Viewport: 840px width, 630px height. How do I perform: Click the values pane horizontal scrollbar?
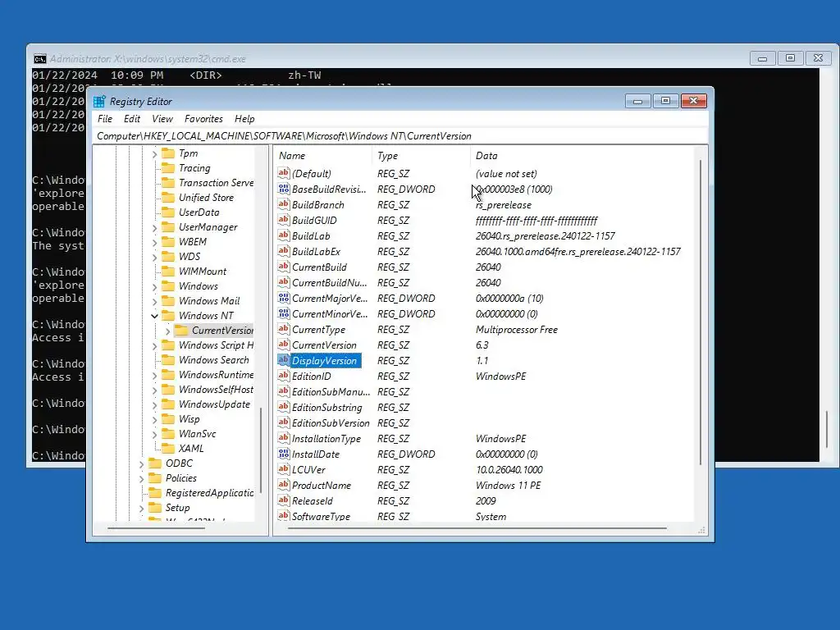point(477,528)
